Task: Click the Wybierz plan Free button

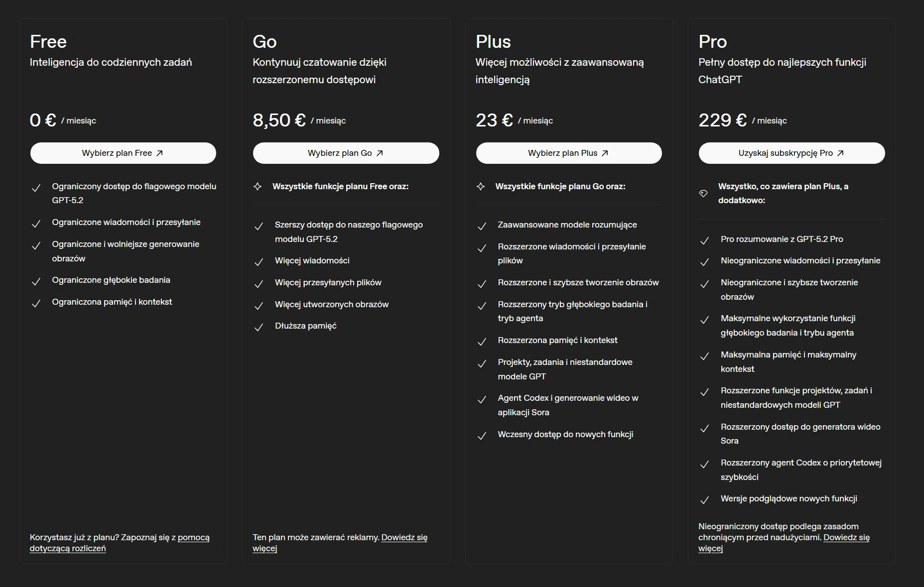Action: [x=123, y=153]
